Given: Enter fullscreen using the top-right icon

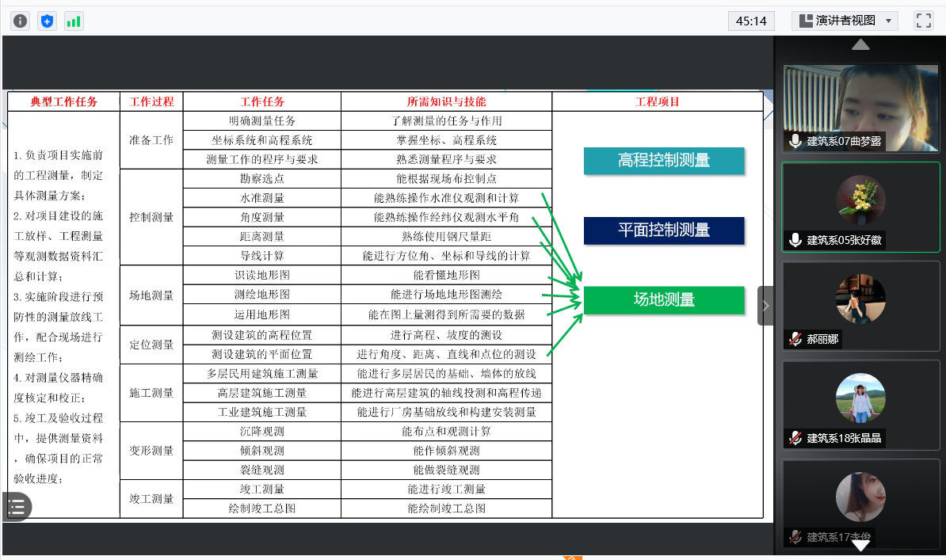Looking at the screenshot, I should (x=923, y=21).
